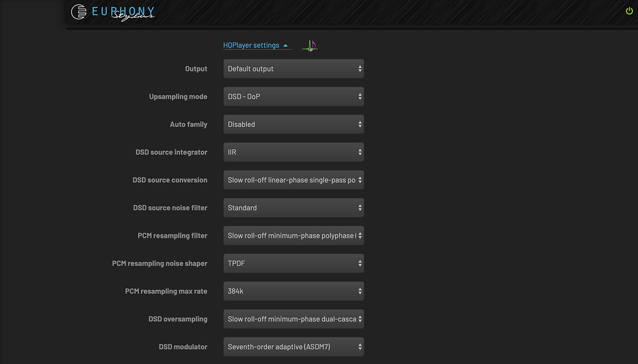Open the Upsampling mode dropdown
The width and height of the screenshot is (638, 364).
click(x=293, y=96)
